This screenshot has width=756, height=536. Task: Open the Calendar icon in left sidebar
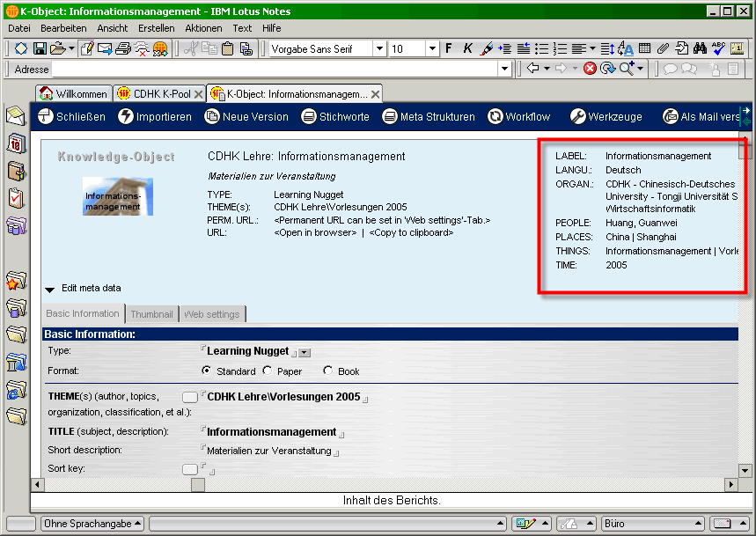(x=16, y=143)
